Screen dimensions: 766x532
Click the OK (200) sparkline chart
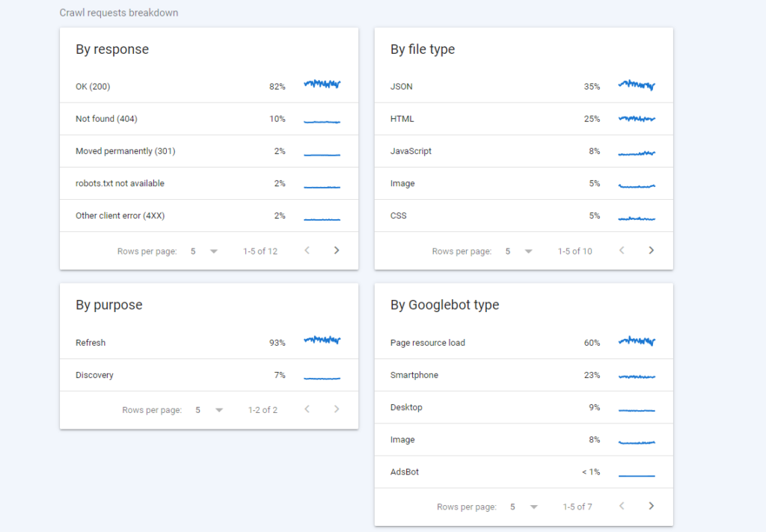tap(321, 85)
